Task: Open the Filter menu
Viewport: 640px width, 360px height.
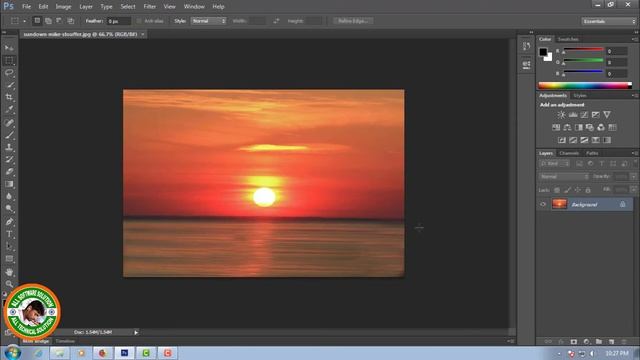Action: [149, 7]
